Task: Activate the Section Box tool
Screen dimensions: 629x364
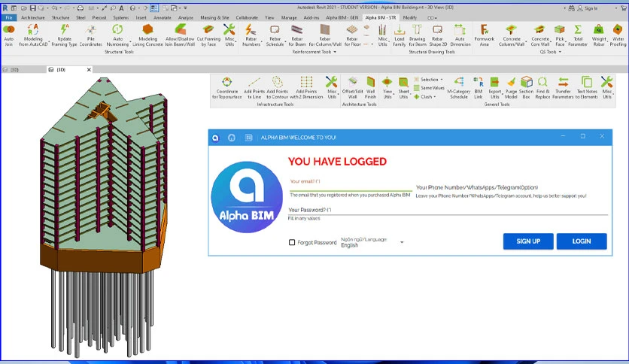Action: 527,88
